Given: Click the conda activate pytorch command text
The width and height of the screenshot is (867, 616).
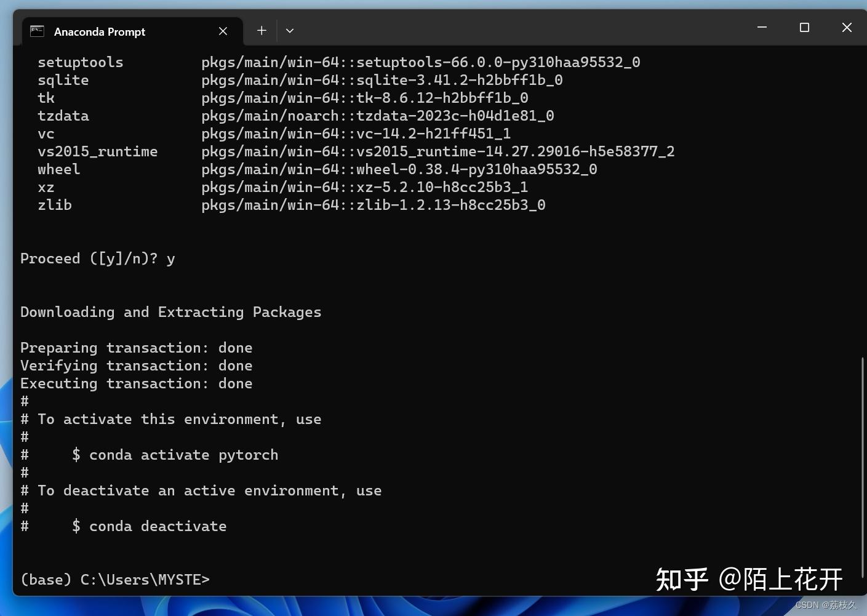Looking at the screenshot, I should click(184, 455).
